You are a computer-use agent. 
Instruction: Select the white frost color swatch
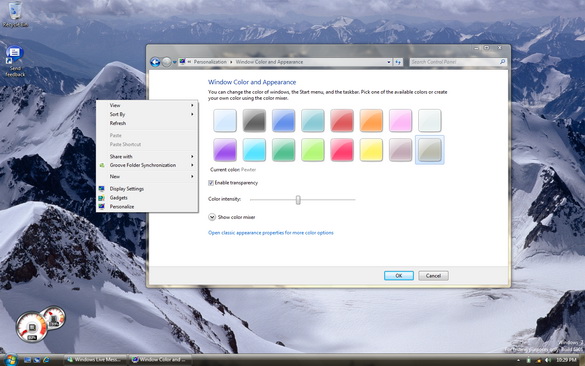coord(429,121)
